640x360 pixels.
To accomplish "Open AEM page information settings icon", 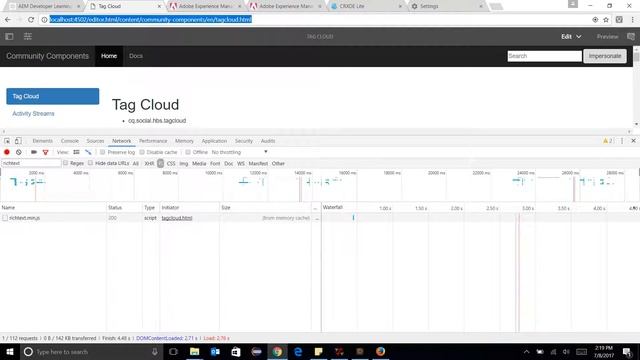I will [x=28, y=37].
